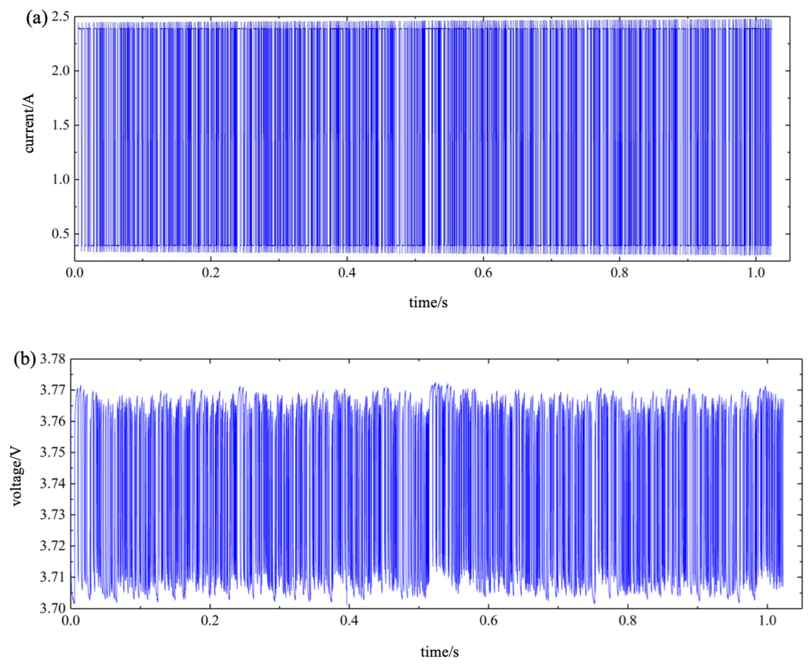The height and width of the screenshot is (665, 812).
Task: Click the (a) panel label
Action: 36,18
